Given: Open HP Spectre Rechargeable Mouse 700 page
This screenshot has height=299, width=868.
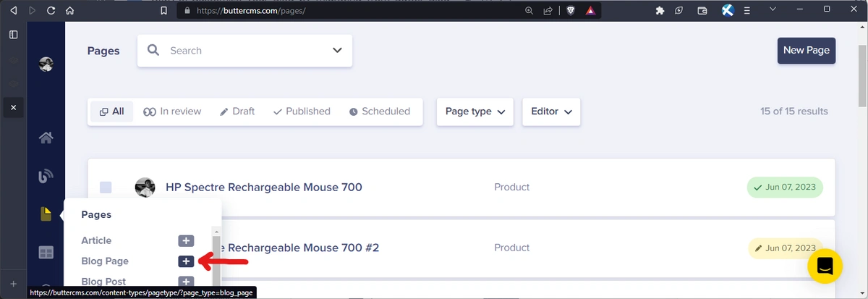Looking at the screenshot, I should (x=264, y=188).
